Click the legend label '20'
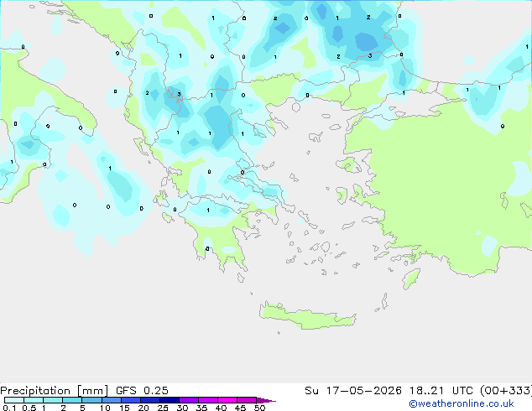 click(x=143, y=408)
